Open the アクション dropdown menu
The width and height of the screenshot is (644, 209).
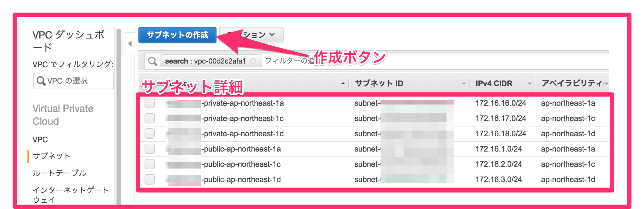pyautogui.click(x=251, y=35)
